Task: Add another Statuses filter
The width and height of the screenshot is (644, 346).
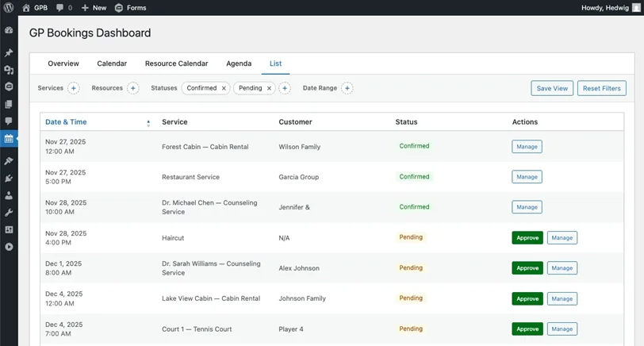Action: pos(285,88)
